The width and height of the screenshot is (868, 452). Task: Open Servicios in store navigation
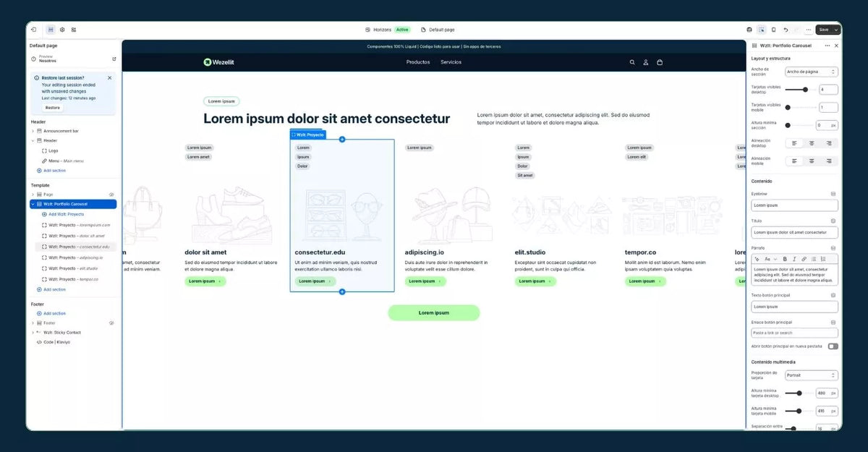(451, 62)
